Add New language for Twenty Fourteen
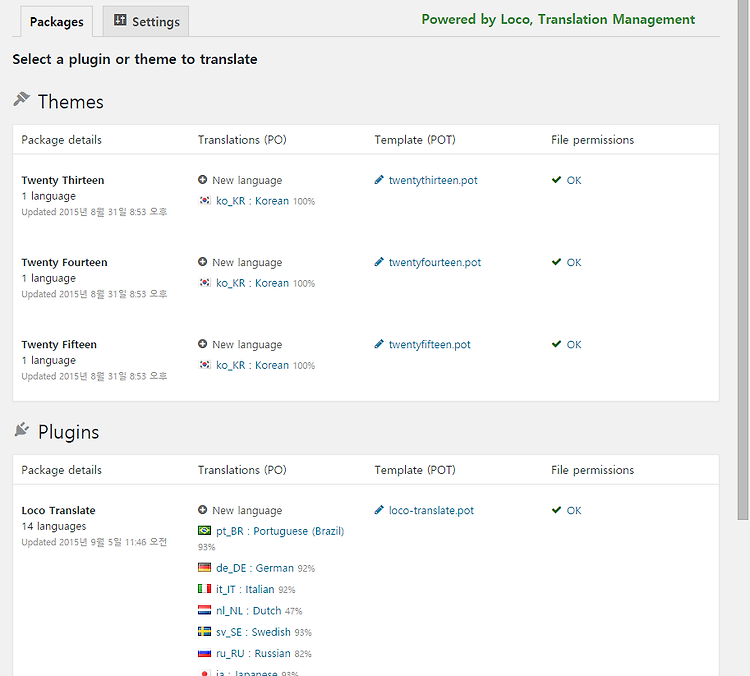 point(247,263)
